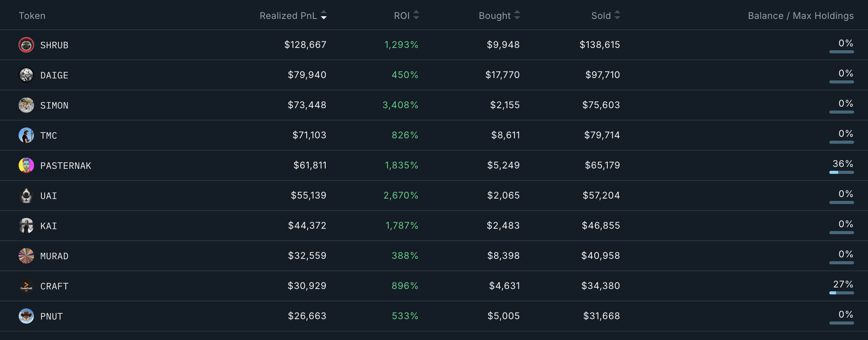
Task: Click the TMC token avatar icon
Action: (x=26, y=135)
